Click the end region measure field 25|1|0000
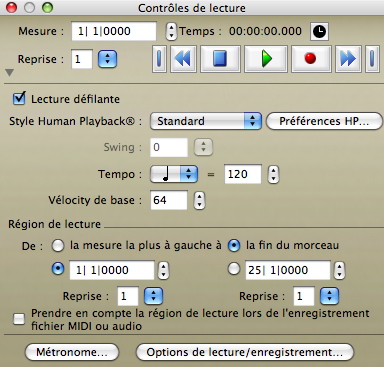Screen dimensions: 384x367 point(288,270)
